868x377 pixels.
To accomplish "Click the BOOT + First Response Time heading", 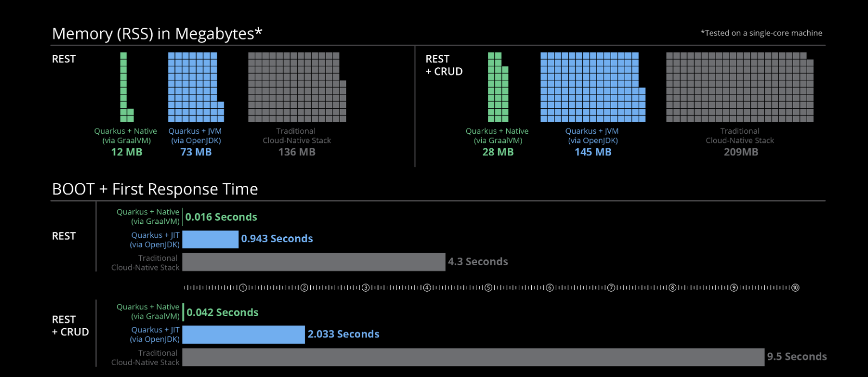I will click(155, 189).
